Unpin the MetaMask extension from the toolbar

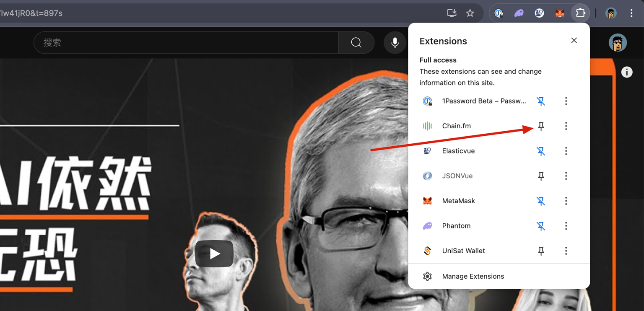click(541, 201)
